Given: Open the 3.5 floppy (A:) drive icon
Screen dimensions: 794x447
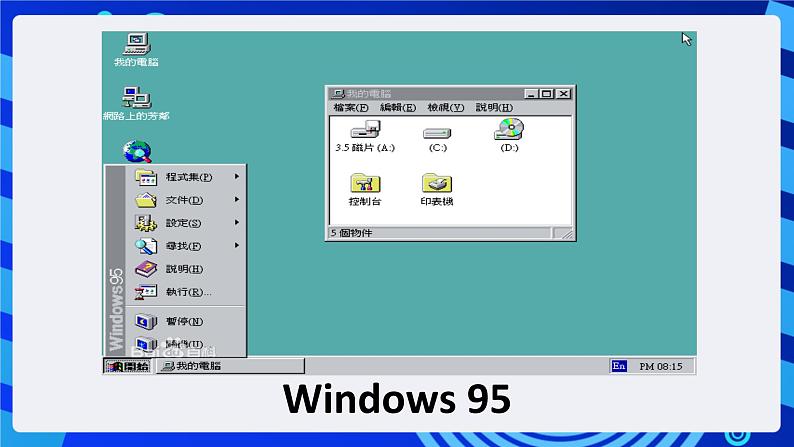Looking at the screenshot, I should (365, 130).
